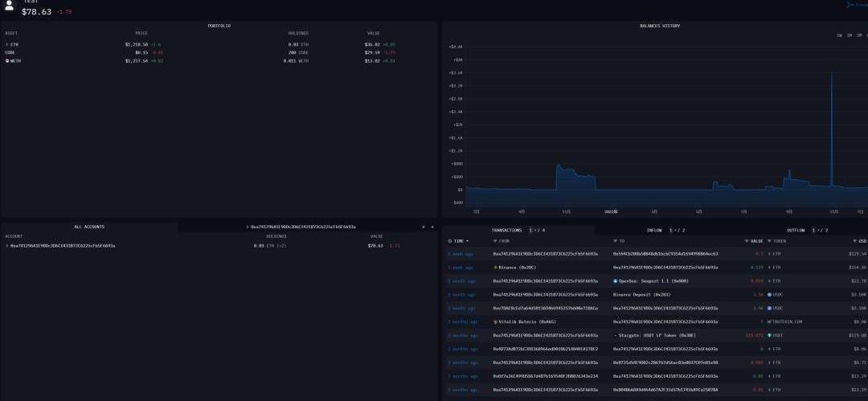Click the USDT token icon in transactions
The width and height of the screenshot is (868, 401).
coord(769,335)
